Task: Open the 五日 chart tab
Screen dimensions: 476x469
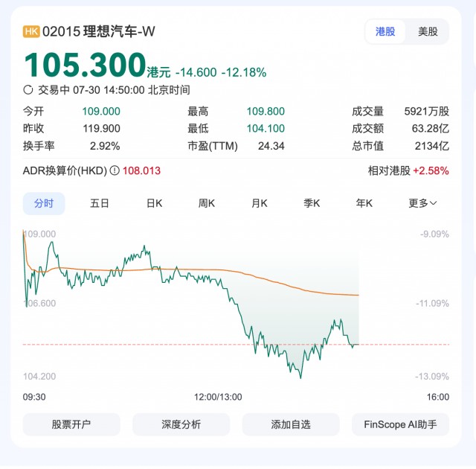Action: click(100, 203)
